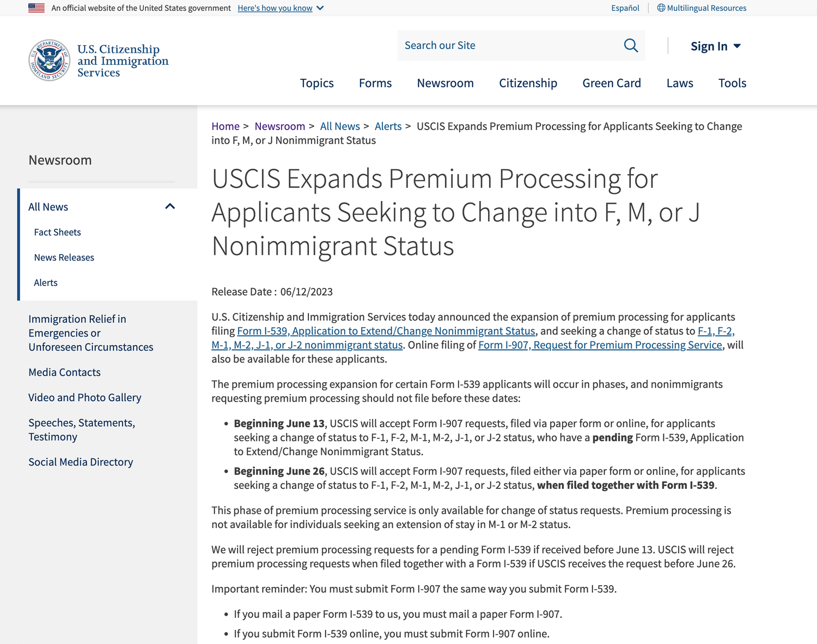
Task: Click the 'Here's how you know' link
Action: pyautogui.click(x=275, y=8)
